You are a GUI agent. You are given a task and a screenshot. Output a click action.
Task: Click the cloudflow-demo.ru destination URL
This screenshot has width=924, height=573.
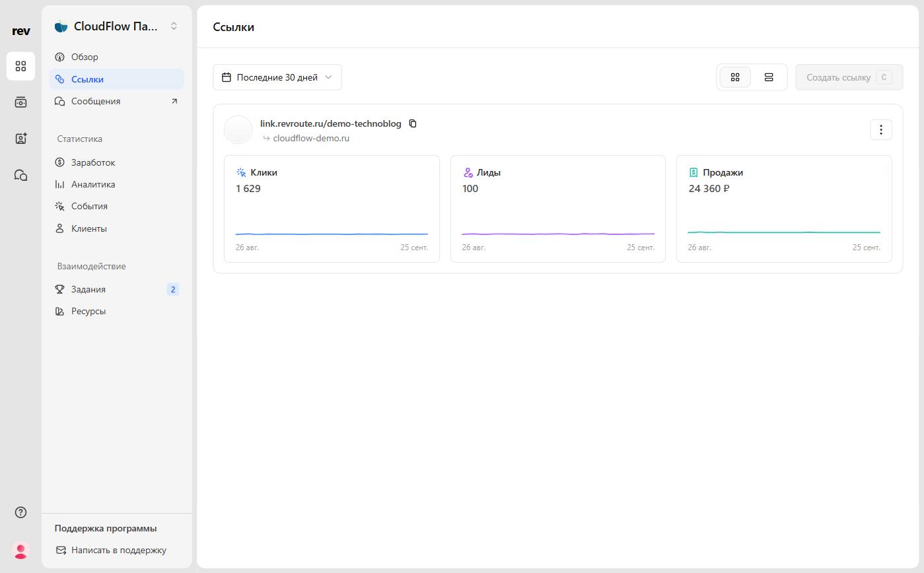tap(311, 138)
